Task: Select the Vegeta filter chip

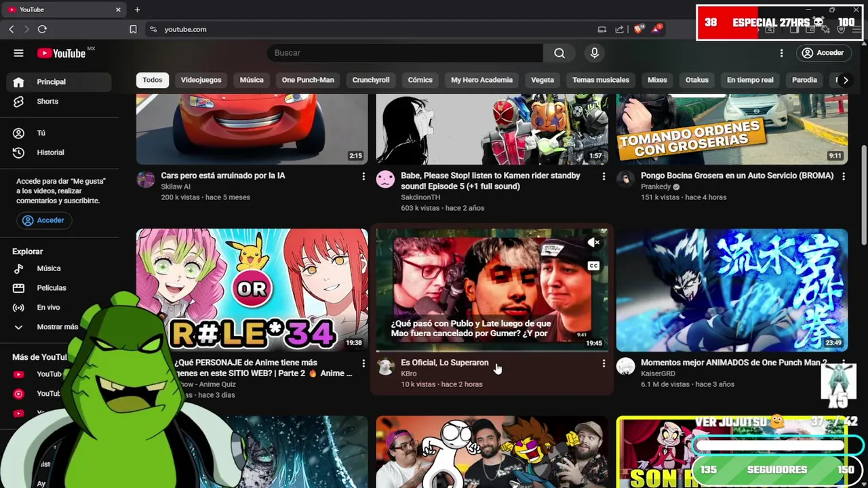Action: point(542,80)
